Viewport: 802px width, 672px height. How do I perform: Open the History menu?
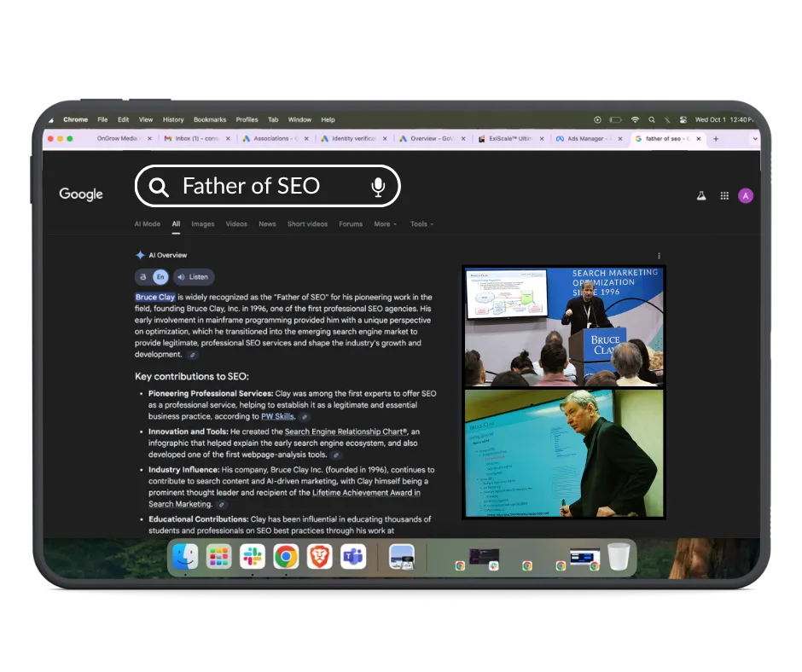click(173, 119)
